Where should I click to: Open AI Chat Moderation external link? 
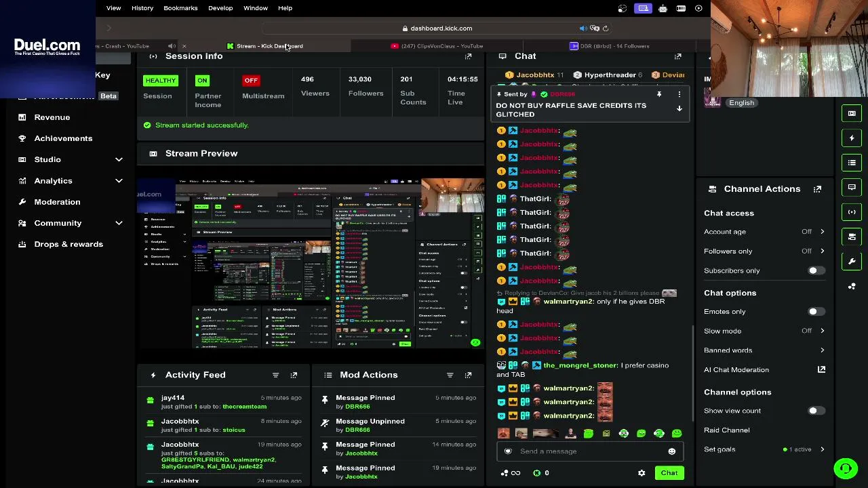tap(821, 369)
